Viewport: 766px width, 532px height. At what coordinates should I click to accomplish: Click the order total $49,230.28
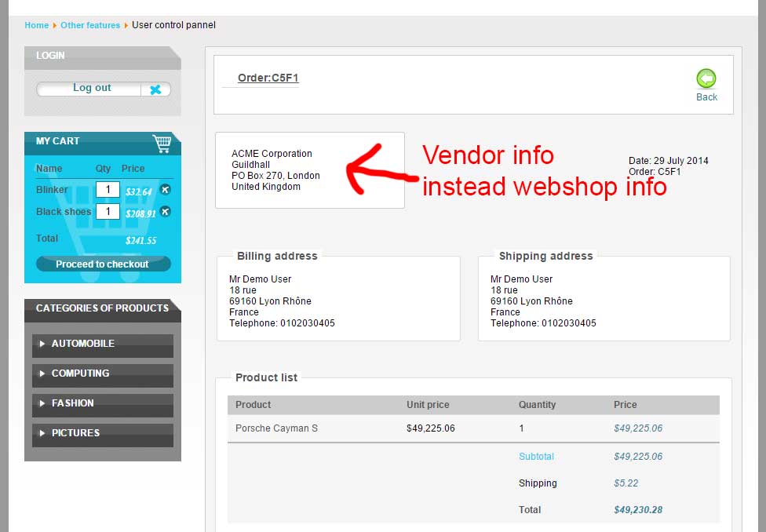(x=638, y=509)
